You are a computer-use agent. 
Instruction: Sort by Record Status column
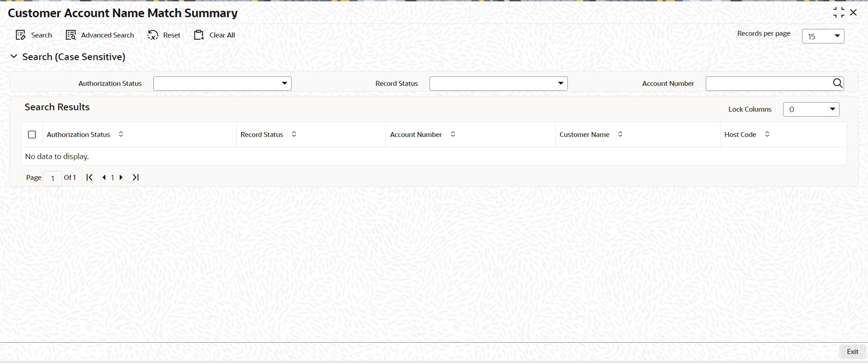(294, 134)
